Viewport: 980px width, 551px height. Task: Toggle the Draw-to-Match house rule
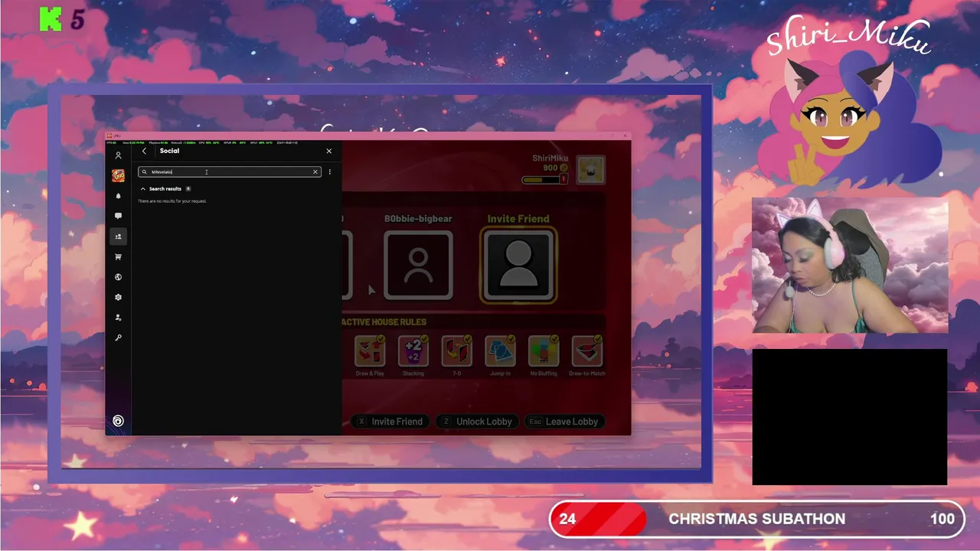[x=587, y=352]
